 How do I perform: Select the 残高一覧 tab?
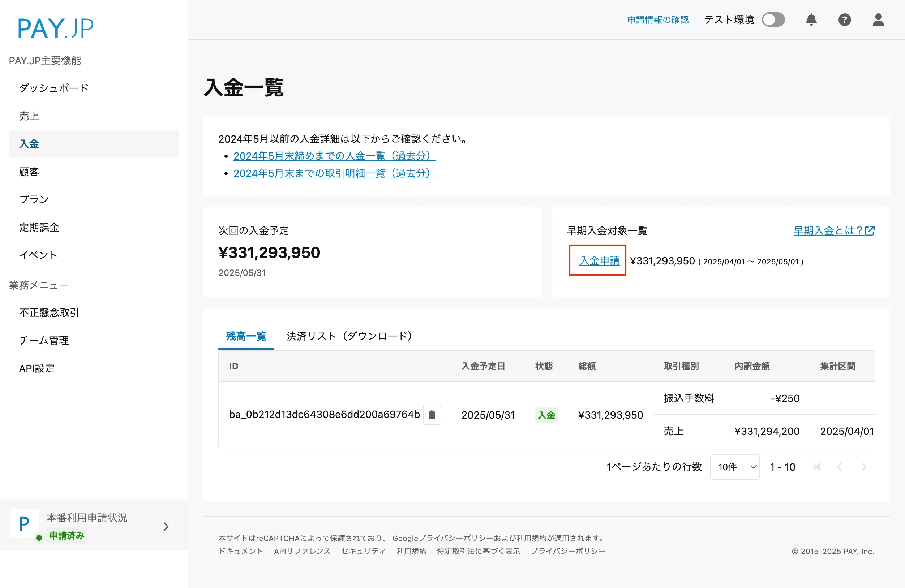click(x=246, y=336)
